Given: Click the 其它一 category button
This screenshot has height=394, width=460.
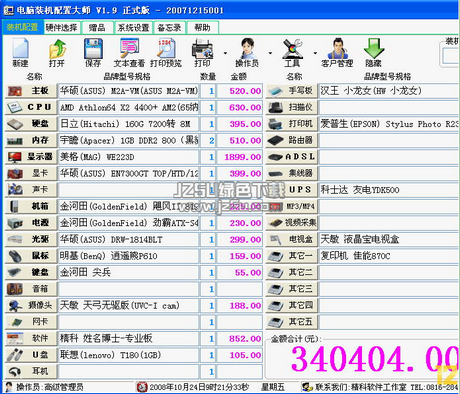Looking at the screenshot, I should click(x=292, y=256).
